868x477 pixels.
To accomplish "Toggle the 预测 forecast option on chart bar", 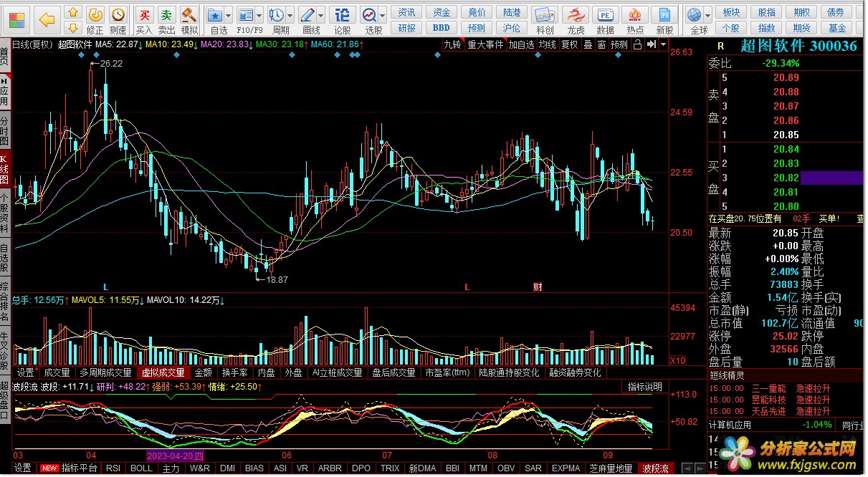I will [x=619, y=44].
